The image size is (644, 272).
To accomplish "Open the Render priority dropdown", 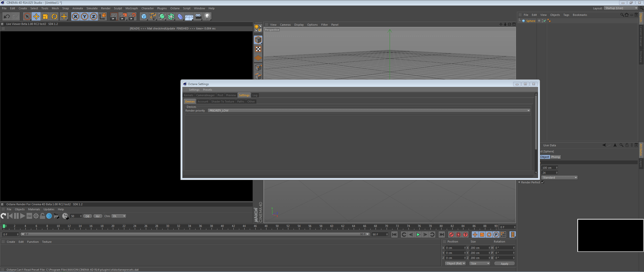I will pyautogui.click(x=369, y=111).
